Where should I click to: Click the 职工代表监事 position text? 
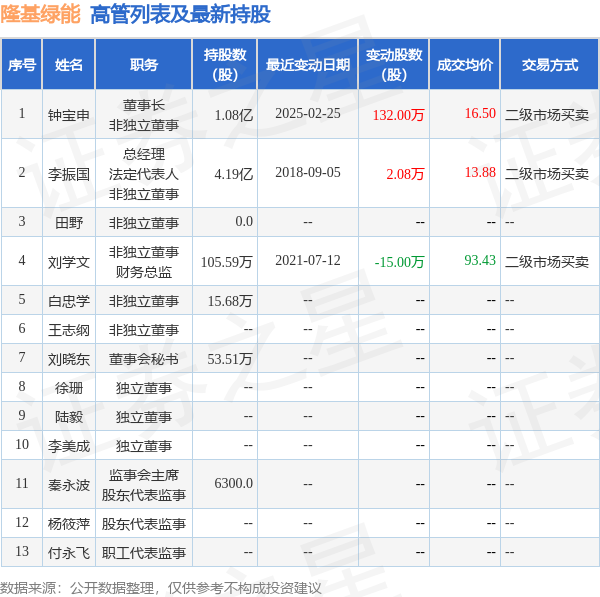[144, 553]
